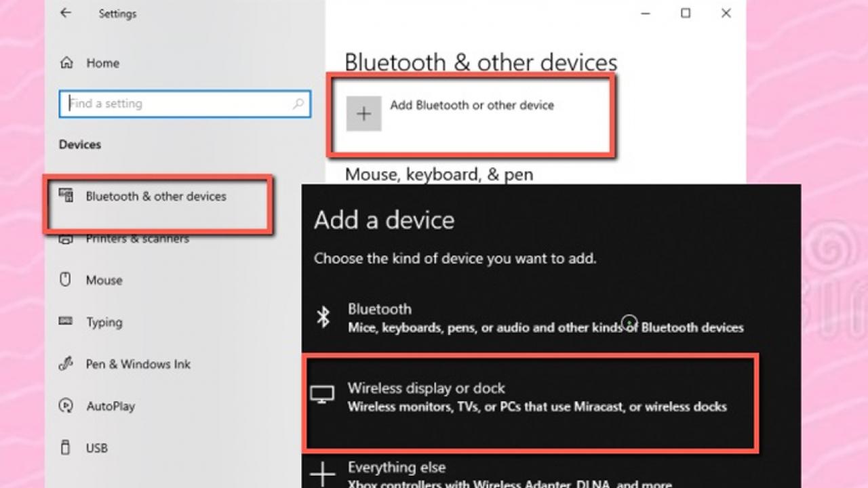
Task: Open Printers & scanners settings
Action: click(137, 239)
